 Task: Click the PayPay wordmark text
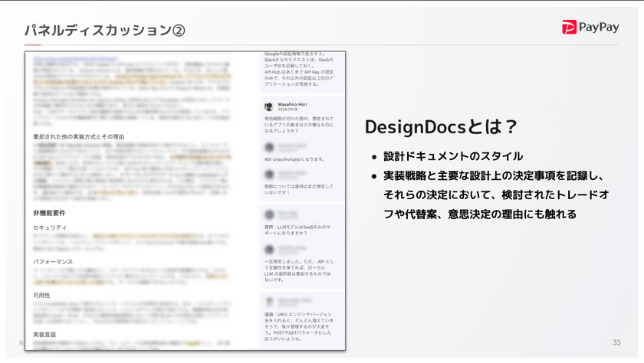coord(601,28)
